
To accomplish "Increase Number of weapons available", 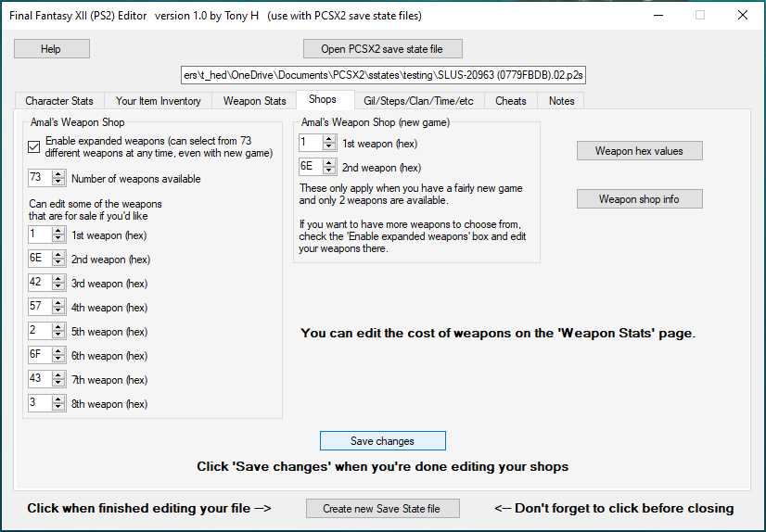I will click(58, 174).
